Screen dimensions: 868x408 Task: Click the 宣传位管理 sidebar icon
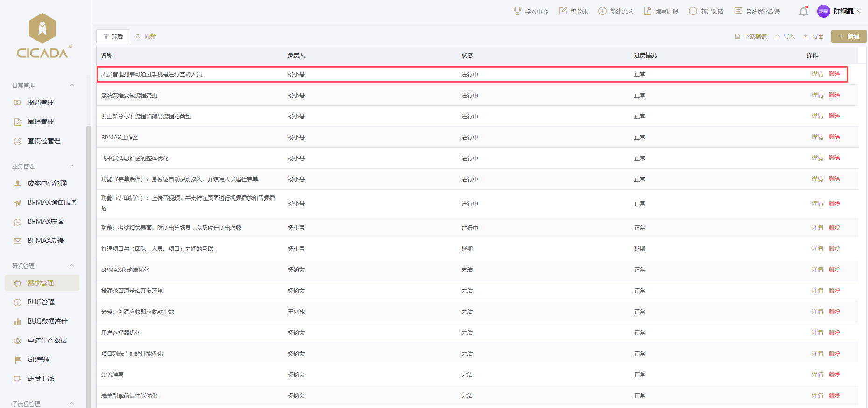coord(18,141)
